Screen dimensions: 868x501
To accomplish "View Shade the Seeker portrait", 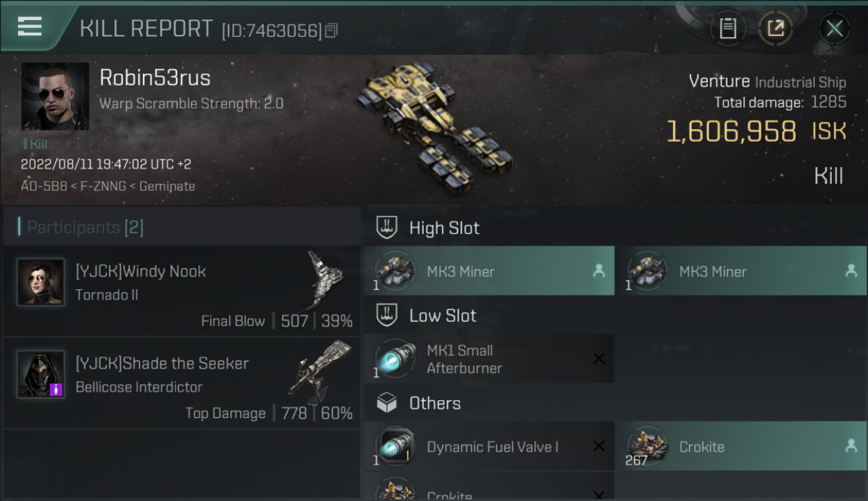I will tap(41, 374).
